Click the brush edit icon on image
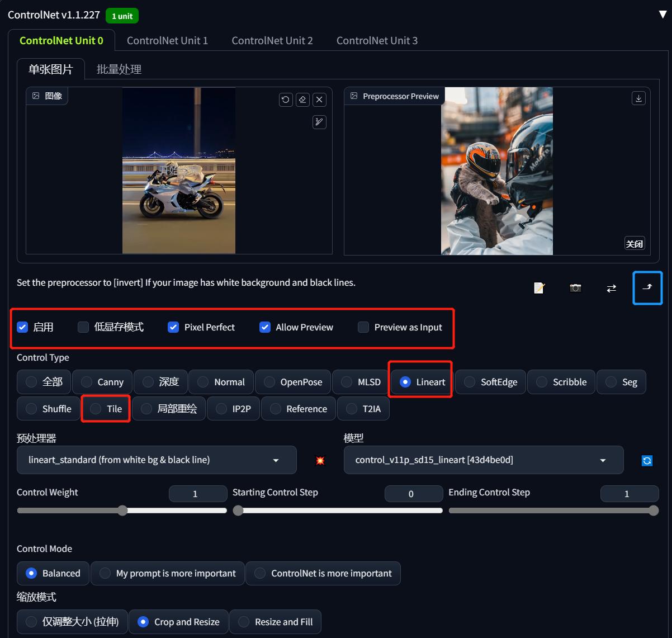 (x=319, y=122)
